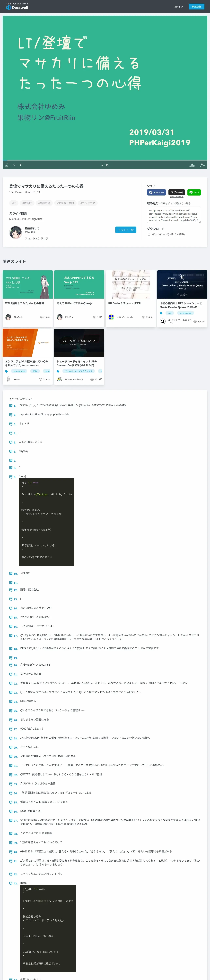Click the Docswell logo
This screenshot has height=980, width=210.
pyautogui.click(x=17, y=7)
